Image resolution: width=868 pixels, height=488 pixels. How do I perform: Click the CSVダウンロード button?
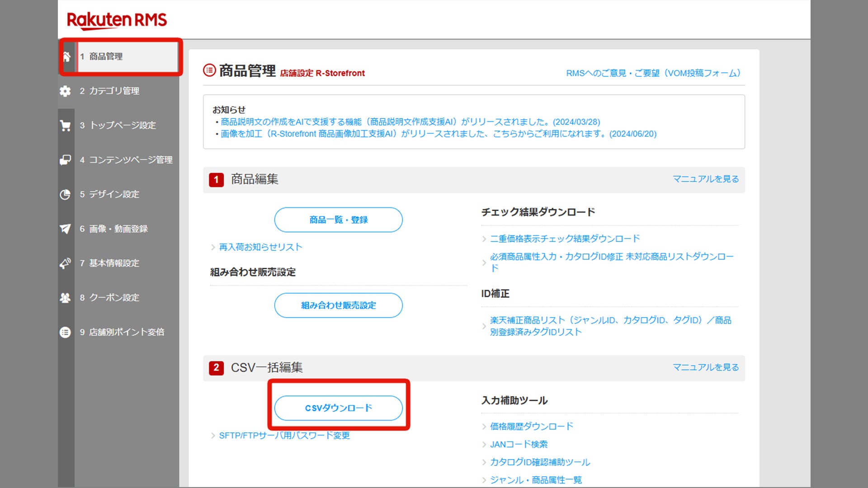338,408
